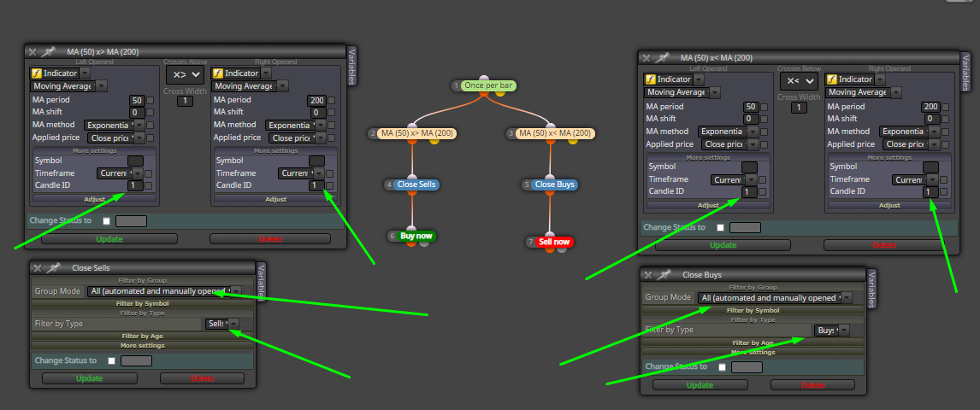Click the orange output dot under Close Sells node

coord(412,193)
